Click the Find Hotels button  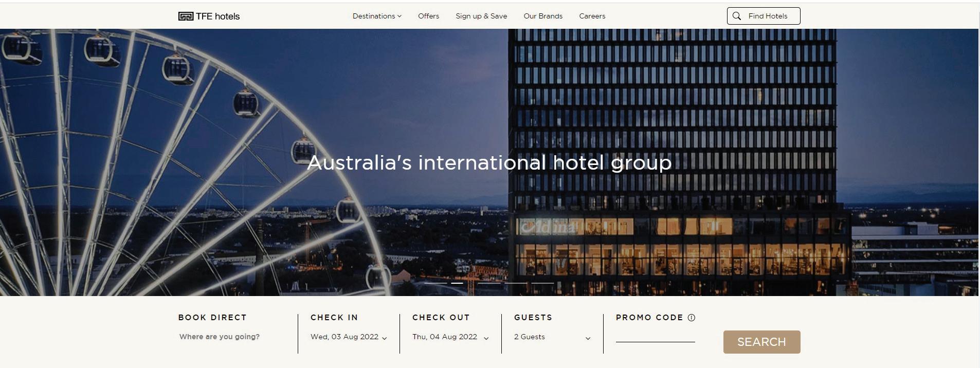764,16
